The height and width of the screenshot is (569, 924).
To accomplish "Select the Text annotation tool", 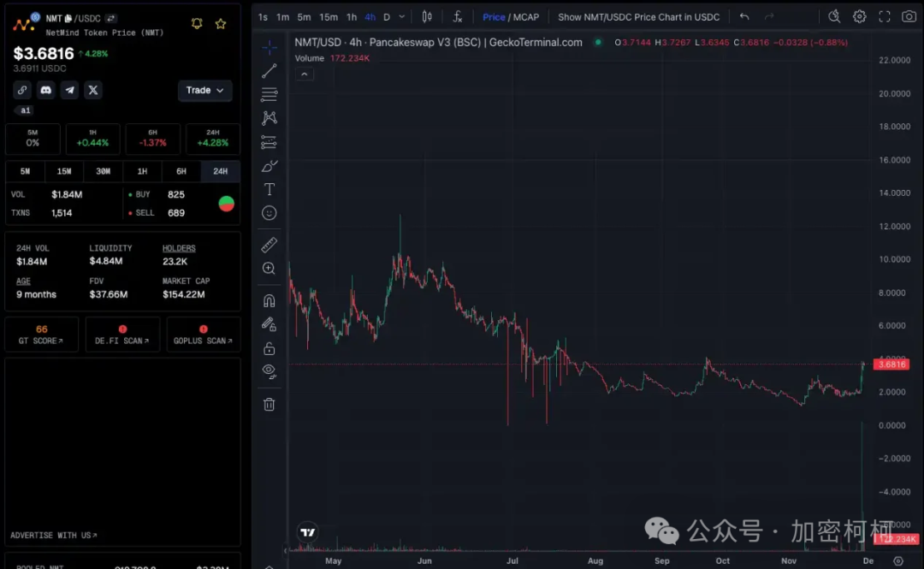I will coord(269,189).
